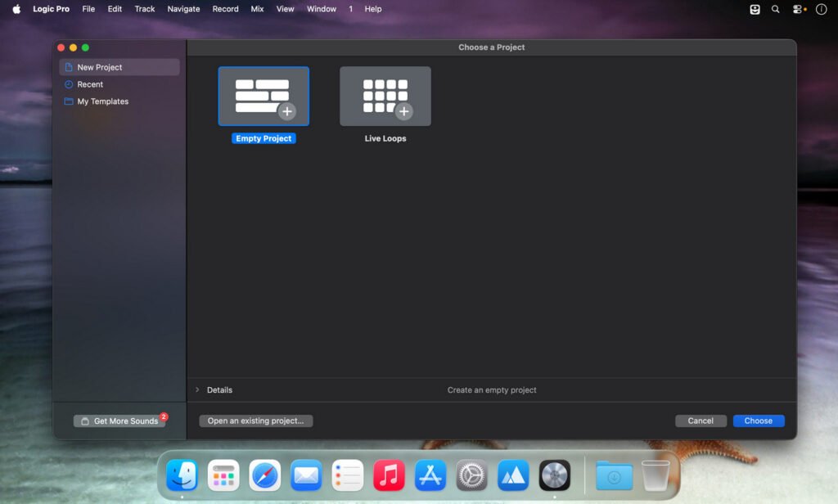Viewport: 838px width, 504px height.
Task: Open the View menu
Action: [x=285, y=9]
